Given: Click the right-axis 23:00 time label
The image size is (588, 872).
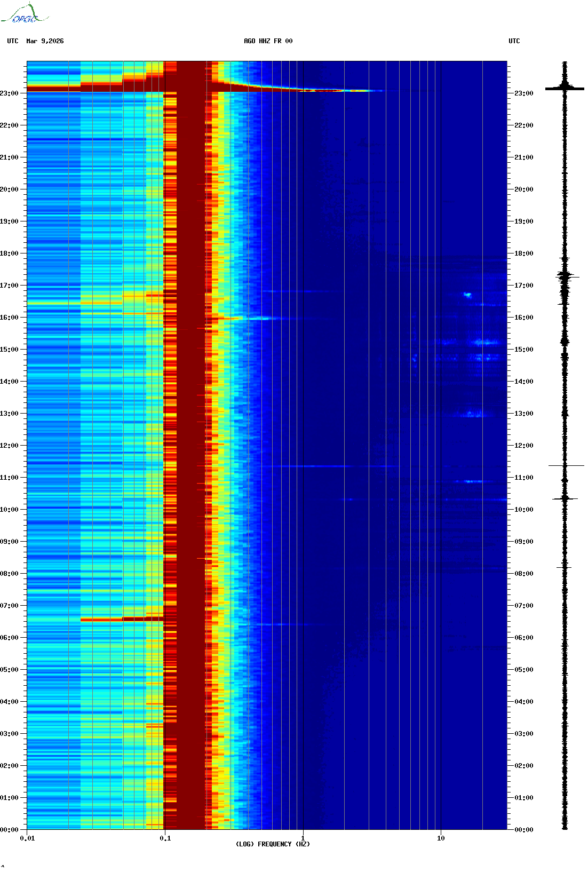Looking at the screenshot, I should [x=524, y=93].
